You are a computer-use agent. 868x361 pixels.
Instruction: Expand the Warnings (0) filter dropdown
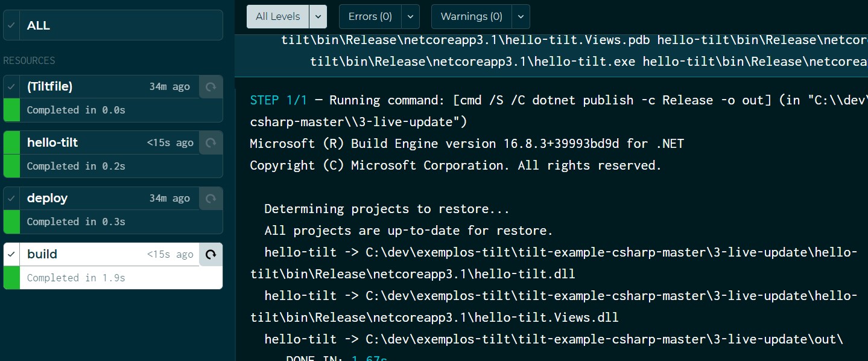(521, 17)
